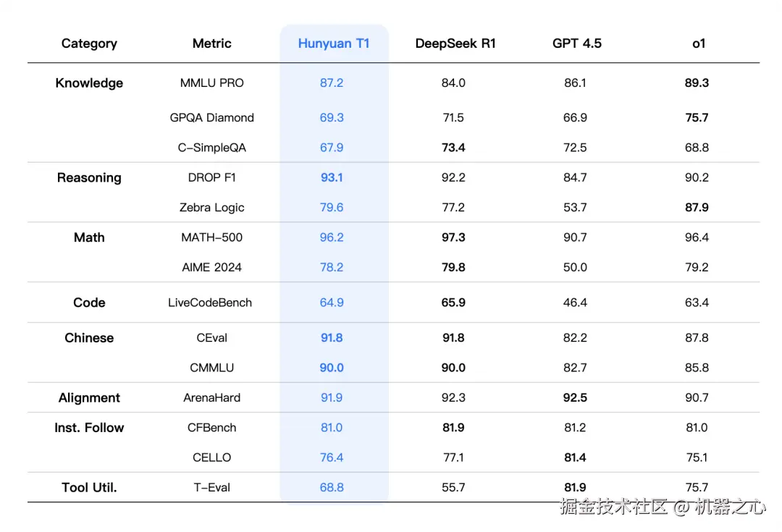
Task: Select the o1 column header
Action: [x=699, y=43]
